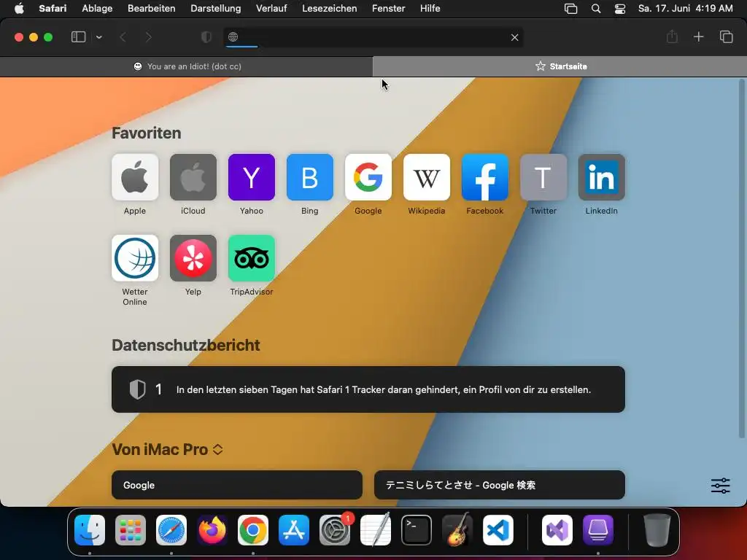
Task: Open Visual Studio from the Dock
Action: coord(557,530)
